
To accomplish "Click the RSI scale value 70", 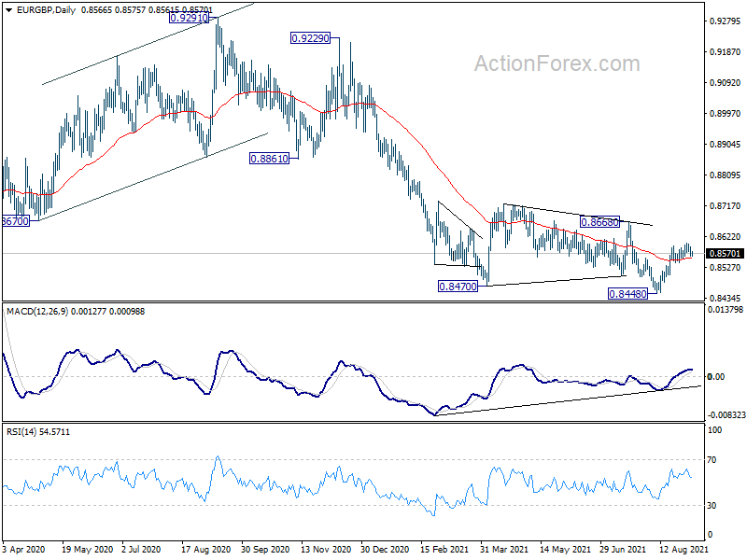I will point(712,460).
